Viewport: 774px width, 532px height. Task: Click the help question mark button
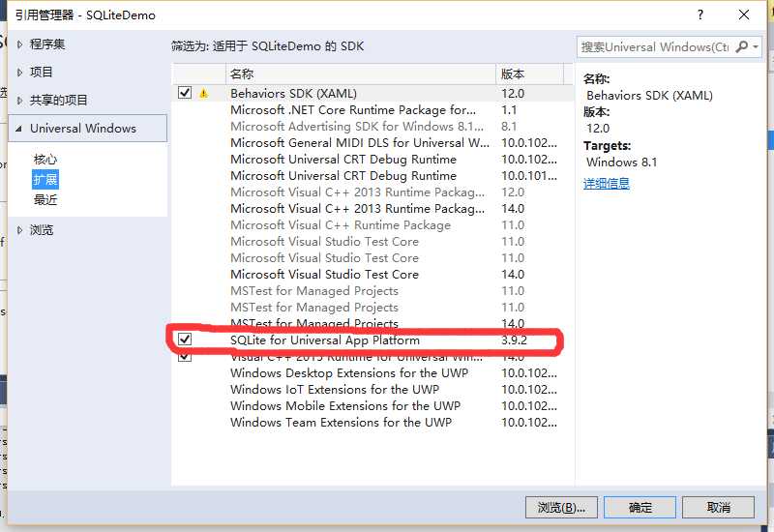tap(700, 15)
